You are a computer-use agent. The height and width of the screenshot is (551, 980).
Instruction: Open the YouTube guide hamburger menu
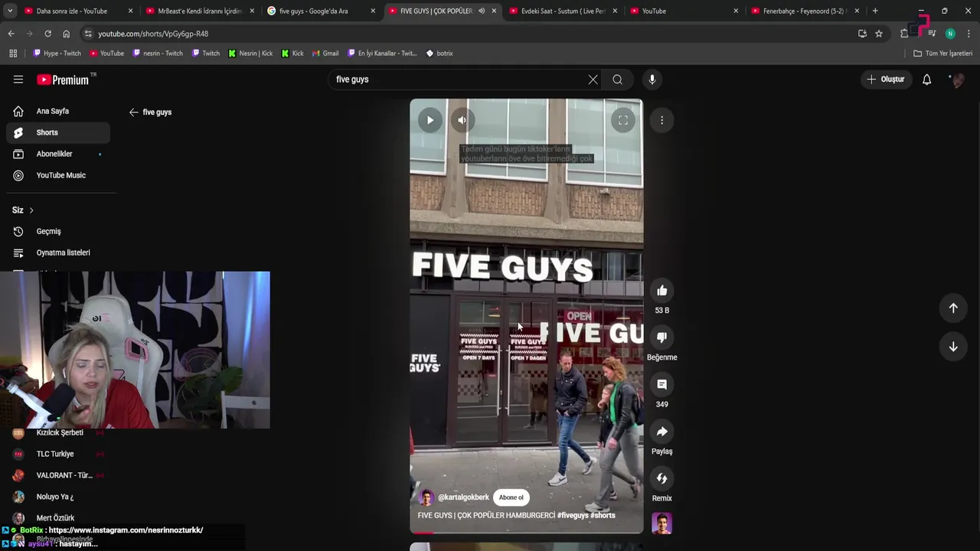pyautogui.click(x=18, y=80)
